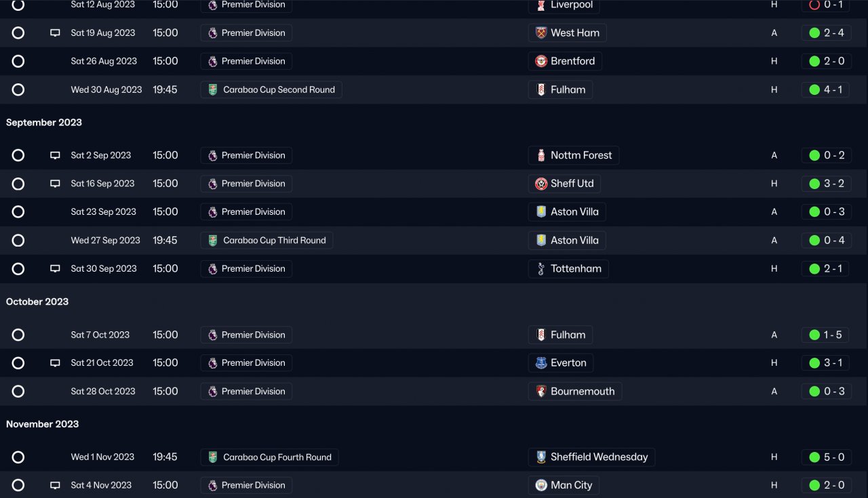Screen dimensions: 868x498
Task: Open the Bournemouth team link
Action: [x=582, y=392]
